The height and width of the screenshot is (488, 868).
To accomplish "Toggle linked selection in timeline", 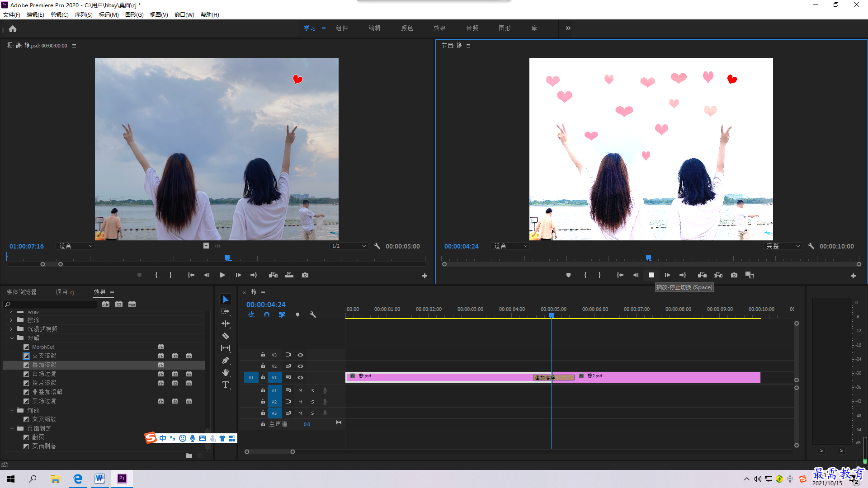I will click(282, 314).
